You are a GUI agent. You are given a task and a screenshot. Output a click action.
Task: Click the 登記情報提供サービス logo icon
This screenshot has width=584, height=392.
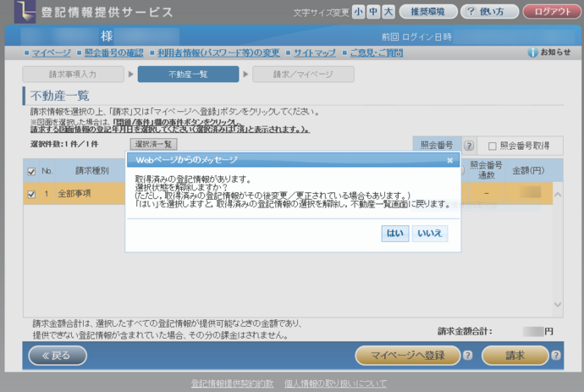25,12
